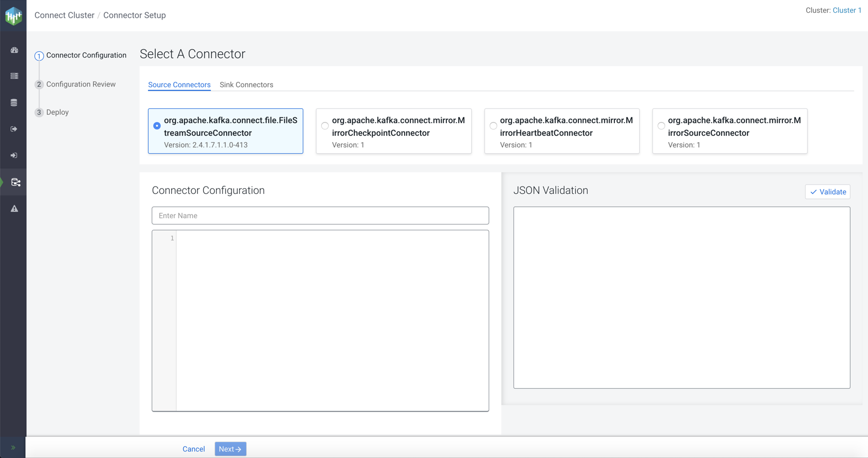Go to Connector Configuration step

pyautogui.click(x=80, y=55)
